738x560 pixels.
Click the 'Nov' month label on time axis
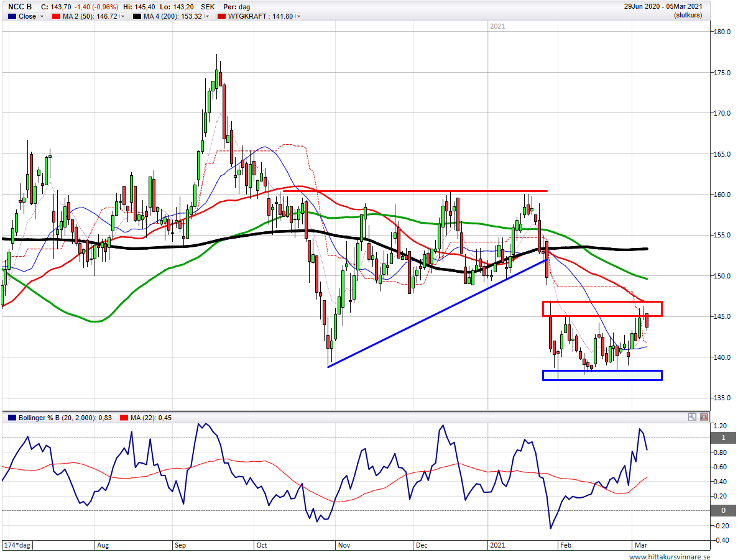point(344,545)
